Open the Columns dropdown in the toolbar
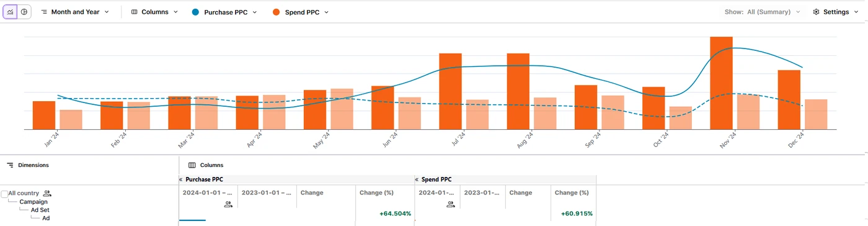The width and height of the screenshot is (868, 226). coord(155,12)
